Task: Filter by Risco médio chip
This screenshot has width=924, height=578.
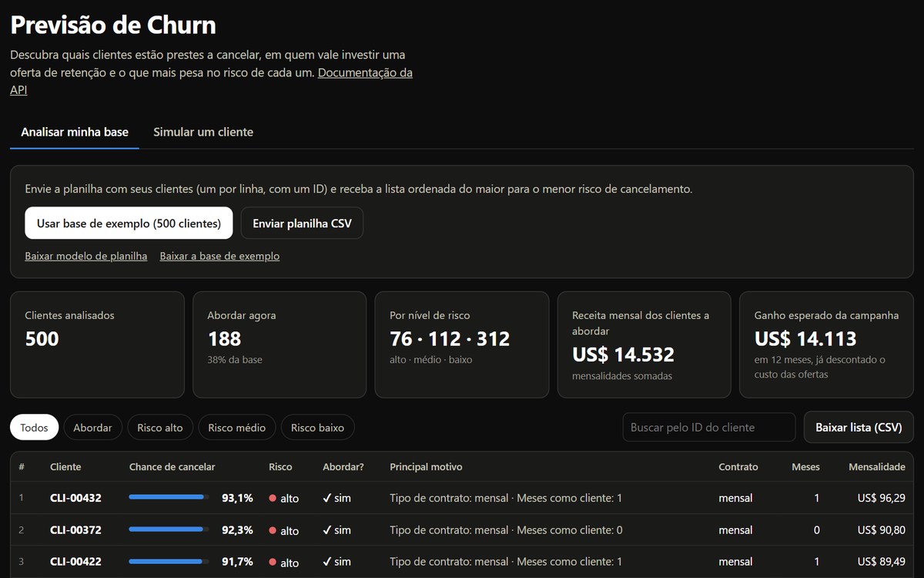Action: (236, 428)
